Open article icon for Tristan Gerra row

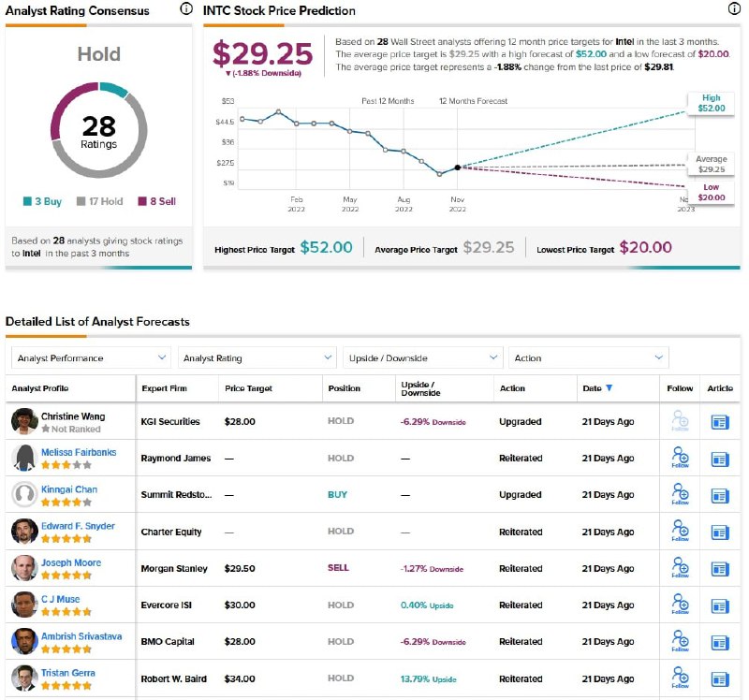tap(720, 679)
